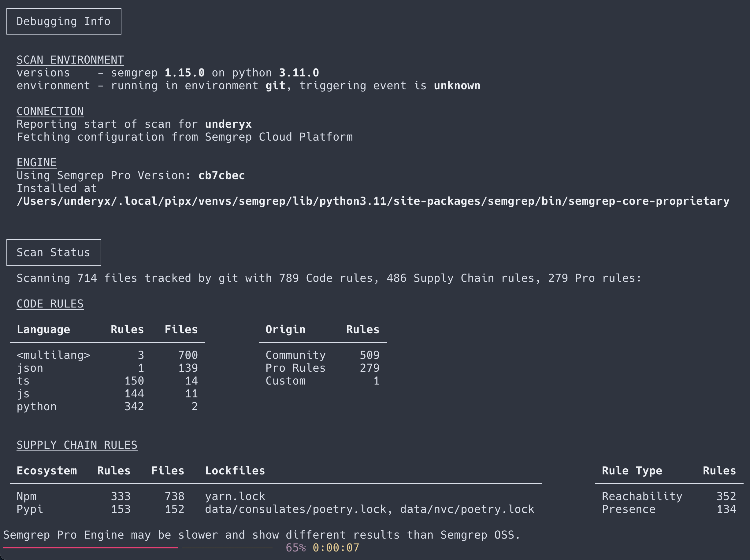
Task: Select the Community origin entry
Action: [295, 355]
